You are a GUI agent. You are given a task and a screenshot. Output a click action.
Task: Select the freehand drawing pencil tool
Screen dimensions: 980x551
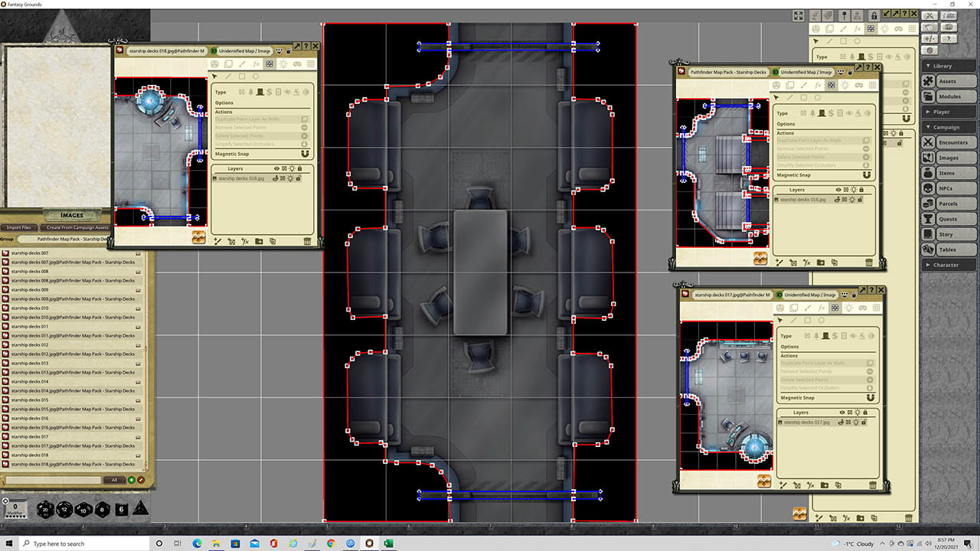[241, 64]
